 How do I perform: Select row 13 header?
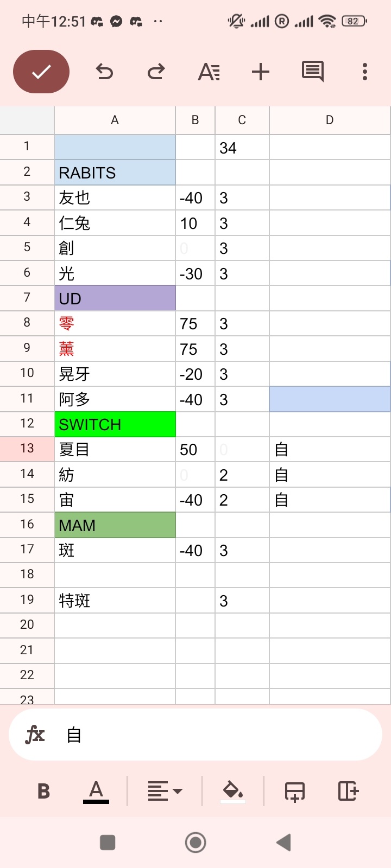pyautogui.click(x=27, y=449)
